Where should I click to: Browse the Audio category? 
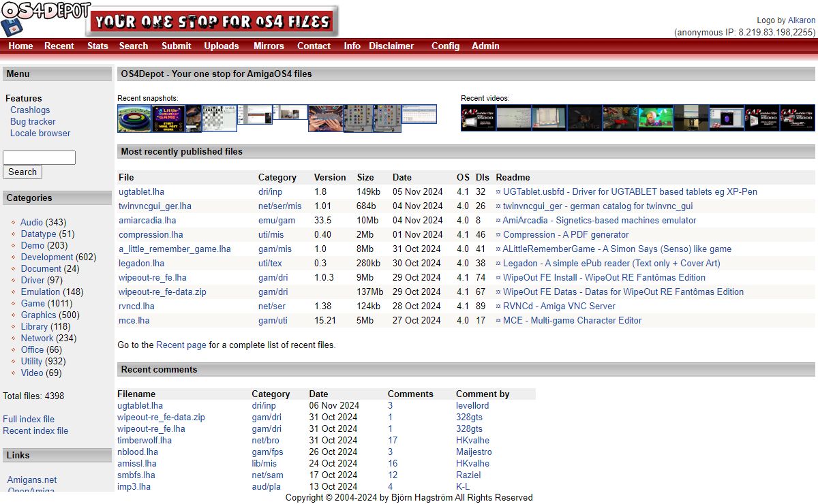31,222
